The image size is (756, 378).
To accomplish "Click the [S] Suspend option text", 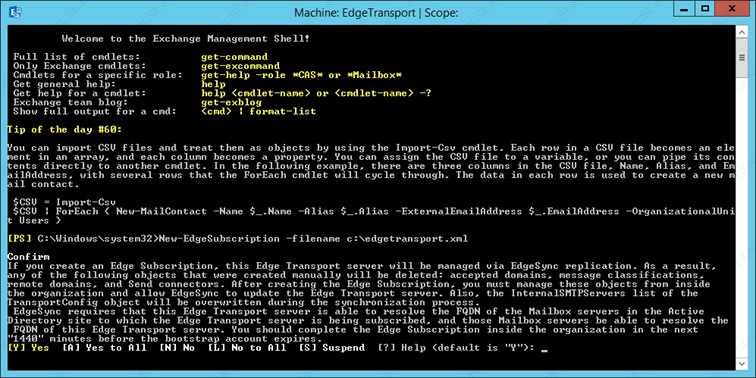I will click(x=332, y=348).
